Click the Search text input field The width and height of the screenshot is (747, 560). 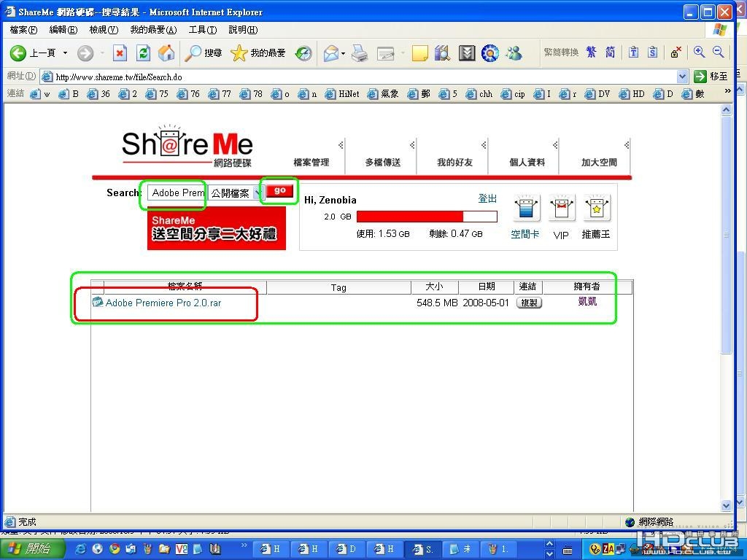pos(177,192)
